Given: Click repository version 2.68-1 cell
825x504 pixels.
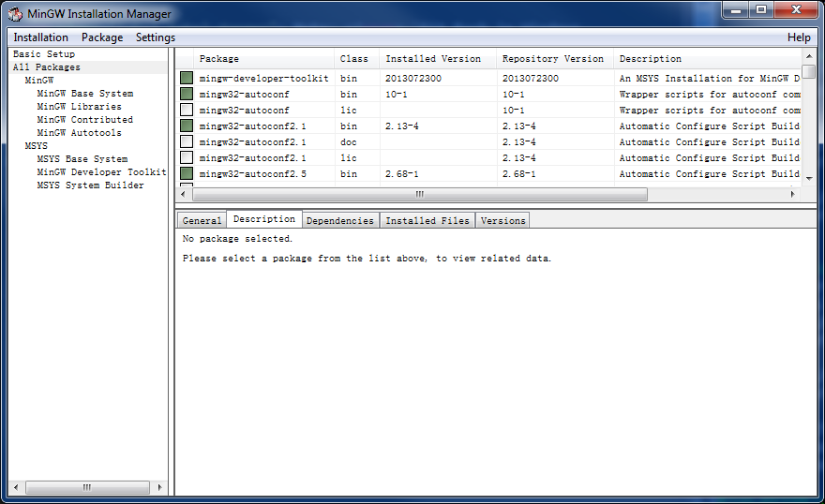Looking at the screenshot, I should tap(518, 174).
